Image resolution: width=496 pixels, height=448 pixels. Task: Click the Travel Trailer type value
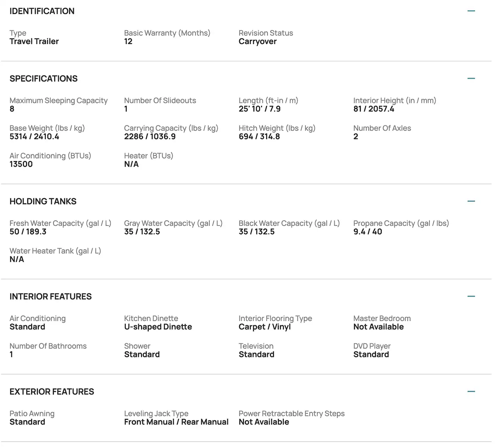click(34, 41)
